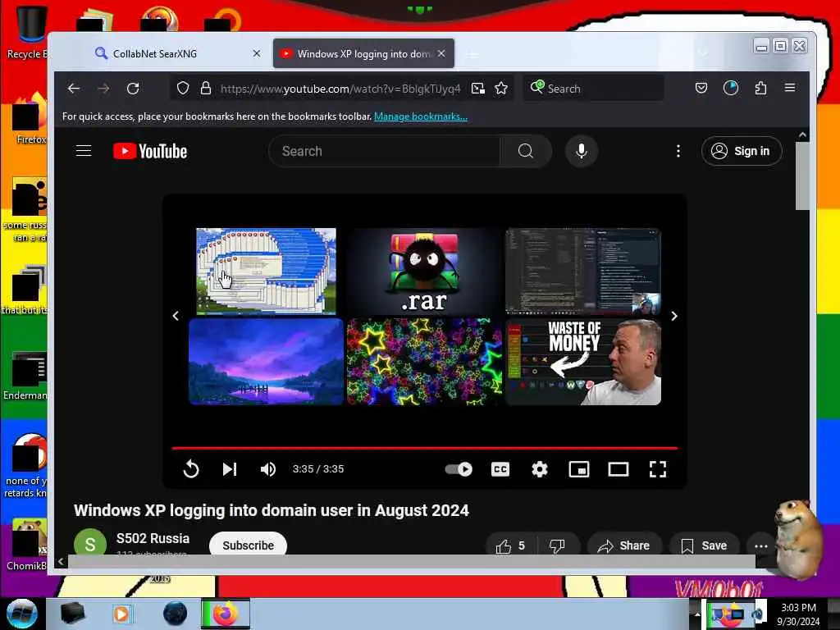
Task: Open Firefox from the taskbar
Action: (225, 614)
